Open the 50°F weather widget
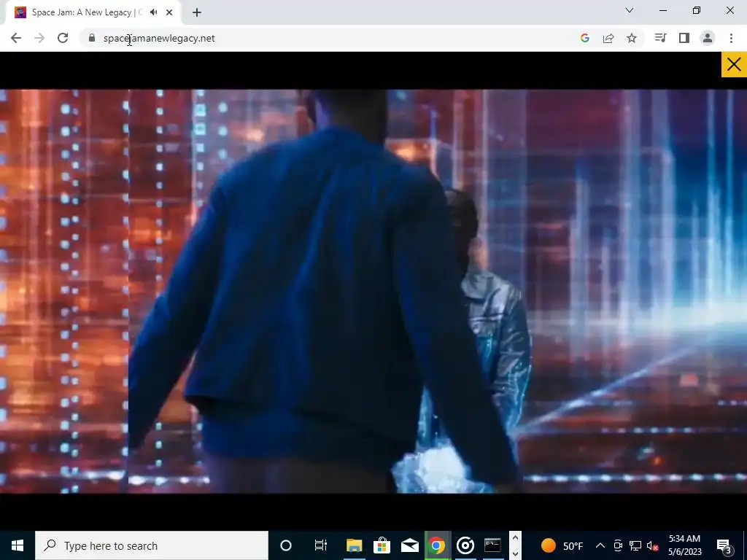Screen dimensions: 747x560 click(x=562, y=545)
